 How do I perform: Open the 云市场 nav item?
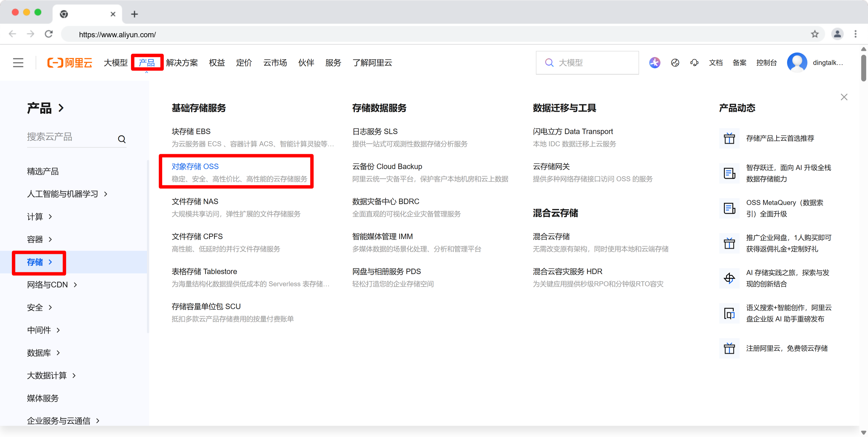coord(275,63)
